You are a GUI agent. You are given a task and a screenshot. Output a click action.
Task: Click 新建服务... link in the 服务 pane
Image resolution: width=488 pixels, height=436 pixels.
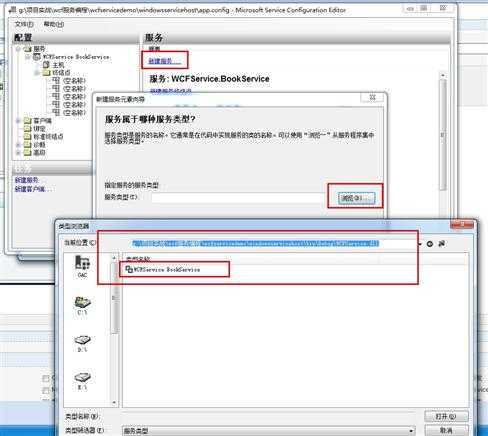(164, 61)
